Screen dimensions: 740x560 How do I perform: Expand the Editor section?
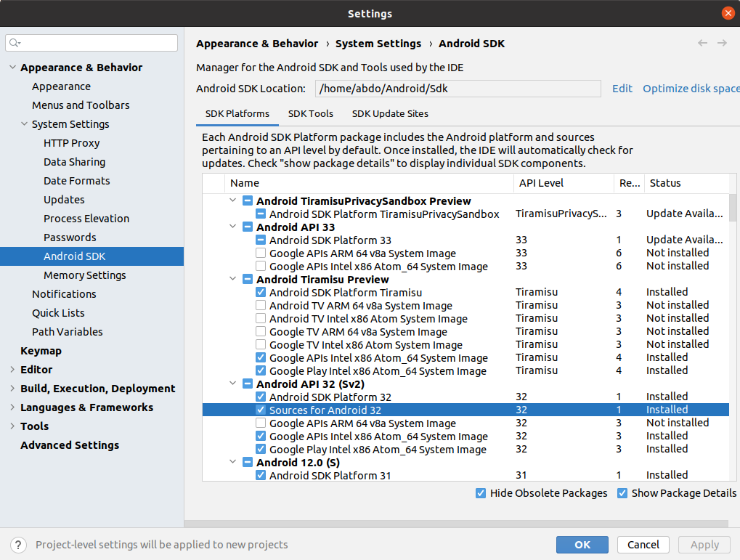pos(13,370)
